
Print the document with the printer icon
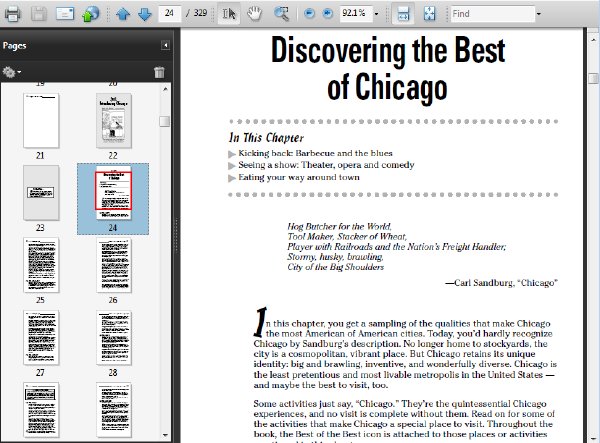12,14
